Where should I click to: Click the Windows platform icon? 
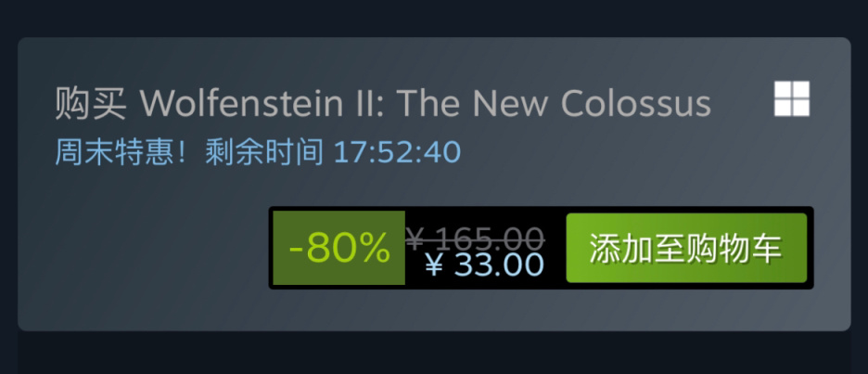(792, 98)
